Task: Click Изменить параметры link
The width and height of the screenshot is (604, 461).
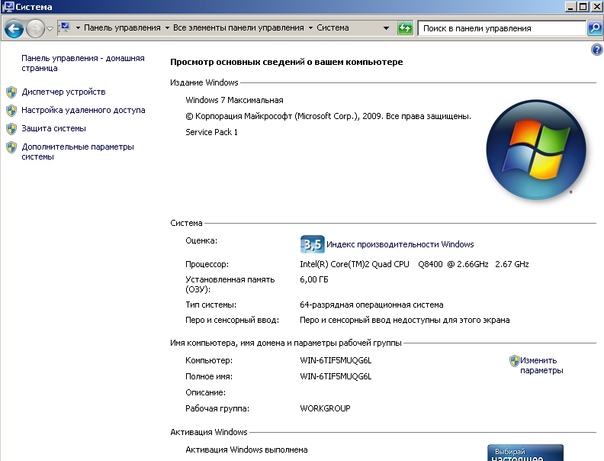Action: pyautogui.click(x=542, y=365)
